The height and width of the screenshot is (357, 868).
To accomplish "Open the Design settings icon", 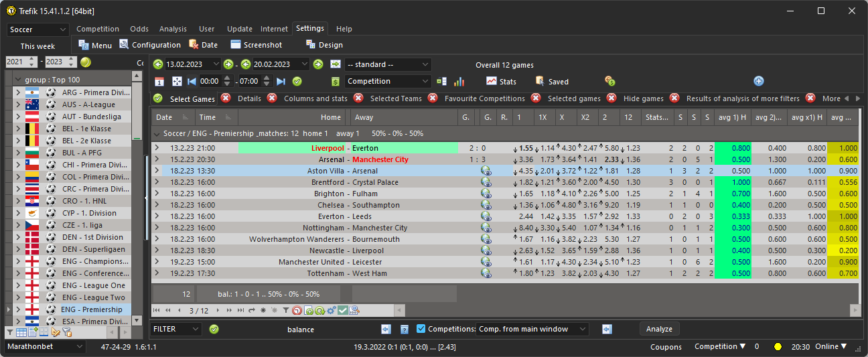I will click(x=311, y=45).
